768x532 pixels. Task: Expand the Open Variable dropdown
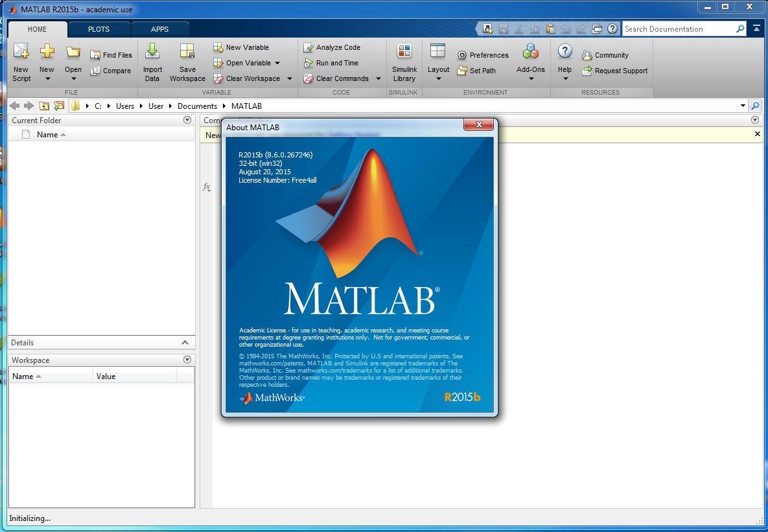point(277,64)
